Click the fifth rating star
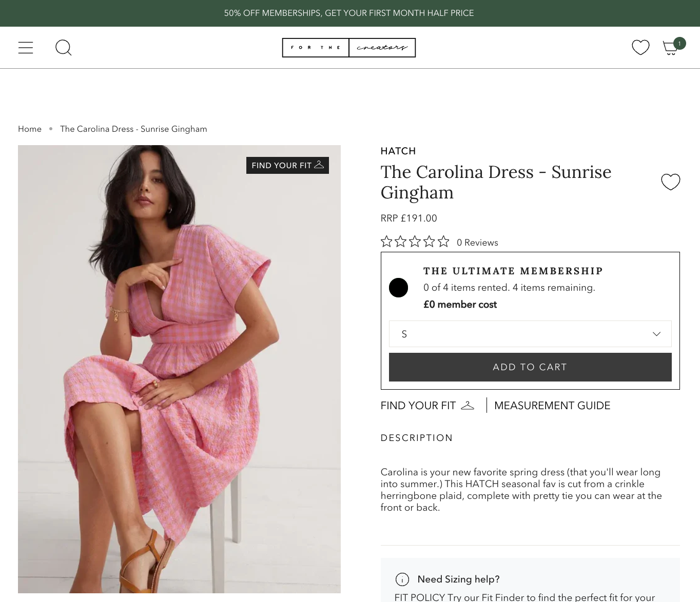The image size is (700, 602). [443, 242]
